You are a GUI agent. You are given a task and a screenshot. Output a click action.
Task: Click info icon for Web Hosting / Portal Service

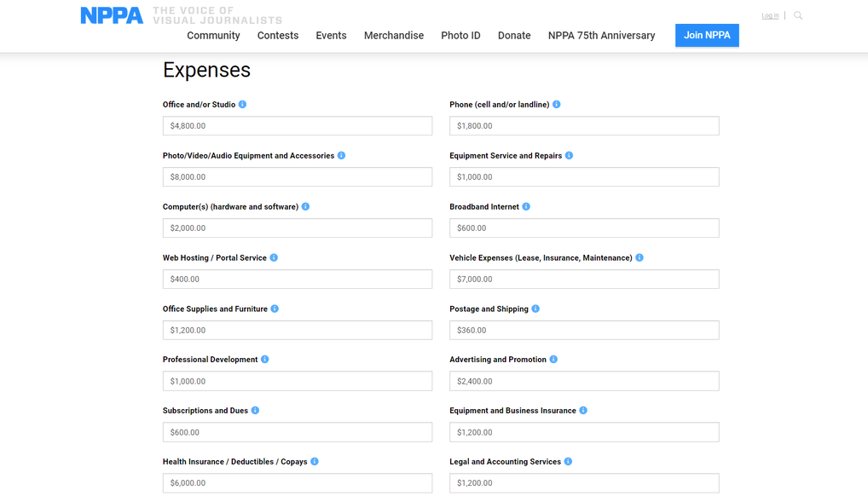(x=274, y=257)
